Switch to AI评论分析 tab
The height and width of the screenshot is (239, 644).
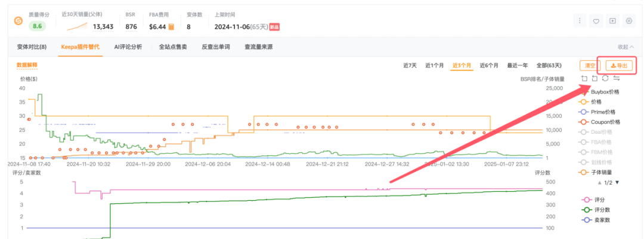[x=128, y=47]
